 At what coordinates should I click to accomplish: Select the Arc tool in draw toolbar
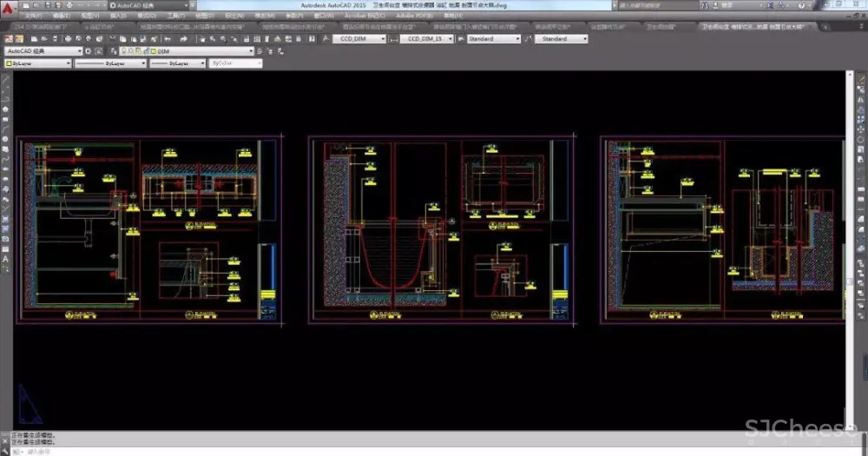click(x=6, y=129)
